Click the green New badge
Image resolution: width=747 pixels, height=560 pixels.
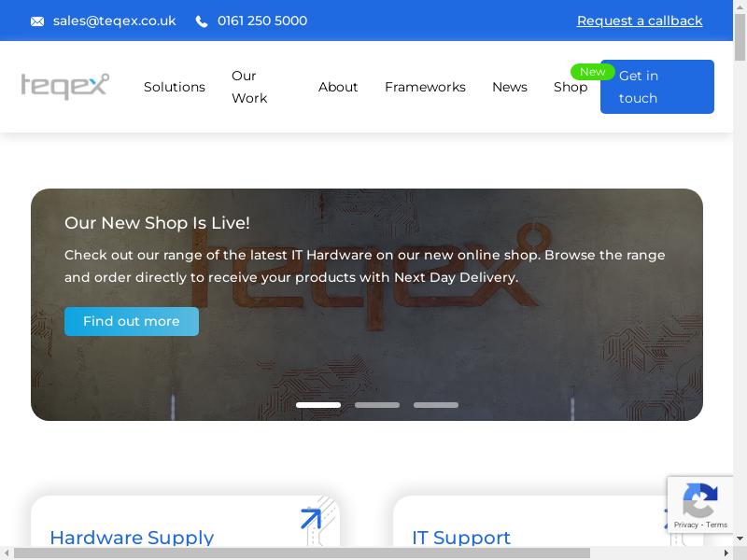pyautogui.click(x=592, y=72)
